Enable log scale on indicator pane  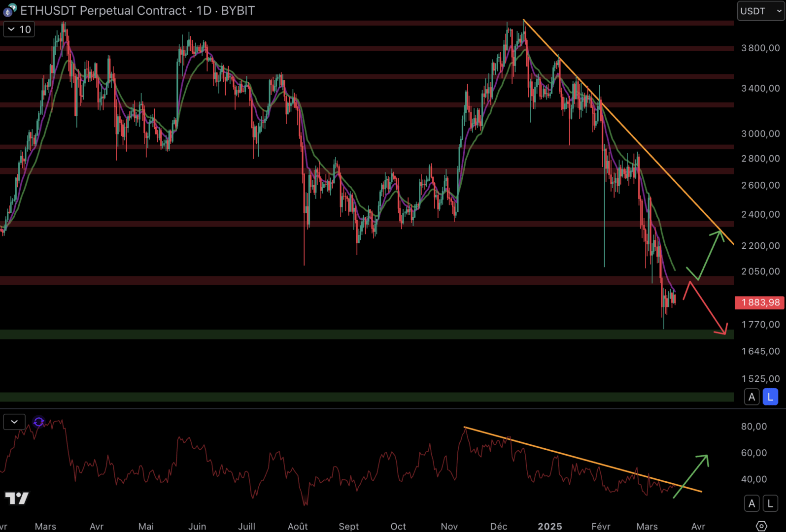coord(770,503)
